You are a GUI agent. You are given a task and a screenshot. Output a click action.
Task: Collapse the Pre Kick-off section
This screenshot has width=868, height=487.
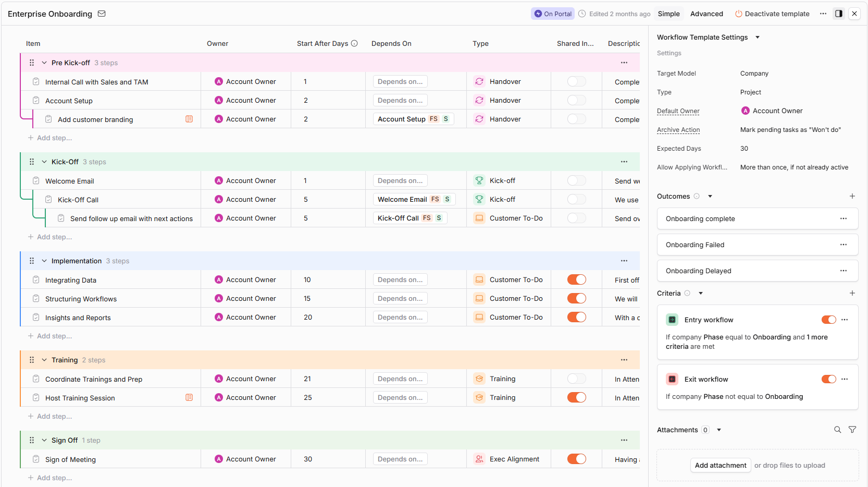click(x=44, y=63)
